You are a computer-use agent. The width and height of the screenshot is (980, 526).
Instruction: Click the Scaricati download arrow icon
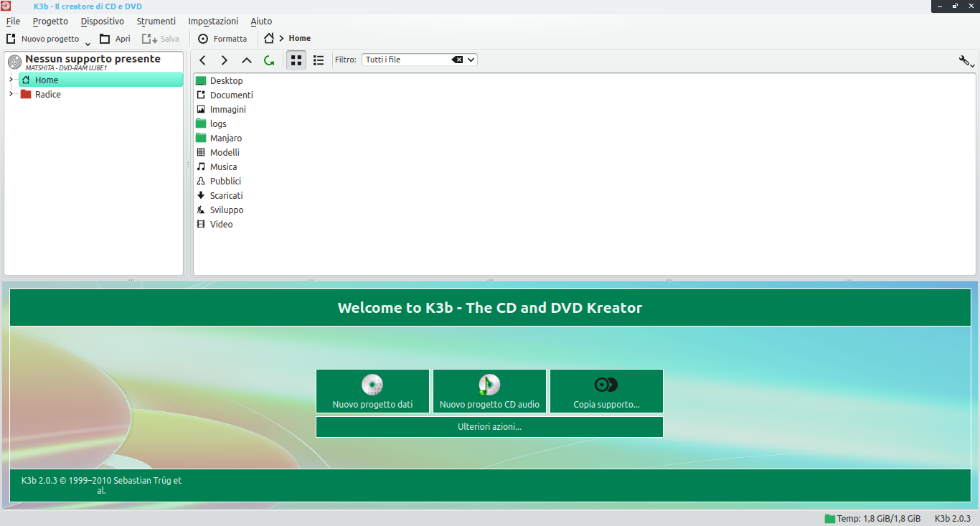pyautogui.click(x=201, y=195)
